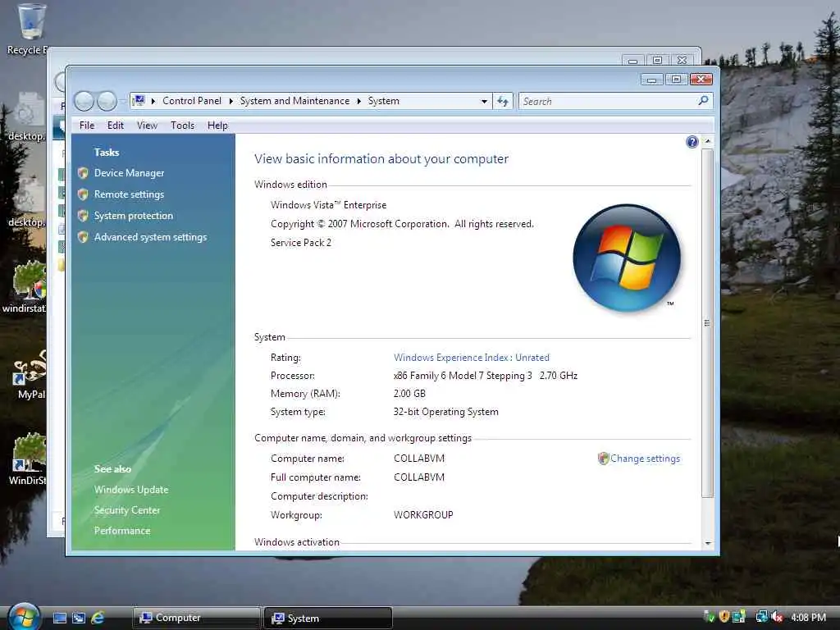Viewport: 840px width, 630px height.
Task: Click the blue help question mark icon
Action: [692, 142]
